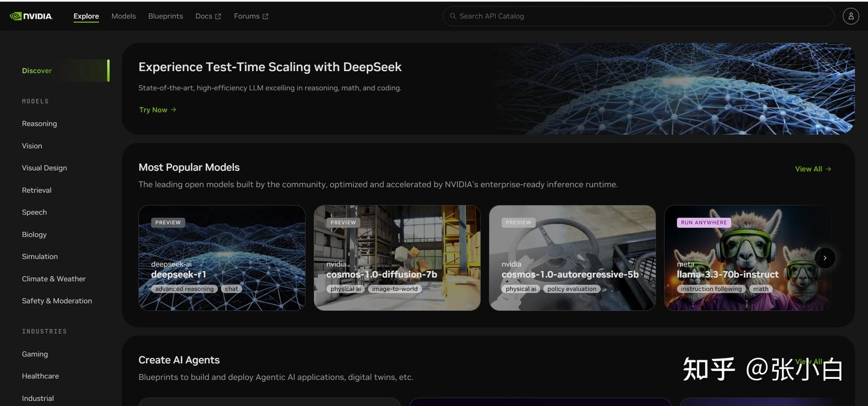The image size is (868, 406).
Task: Click the MODELS sidebar section label
Action: point(36,101)
